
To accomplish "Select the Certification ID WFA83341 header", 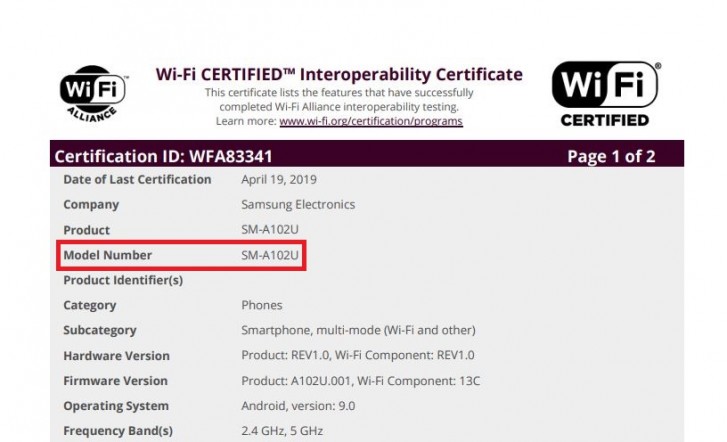I will pos(163,156).
